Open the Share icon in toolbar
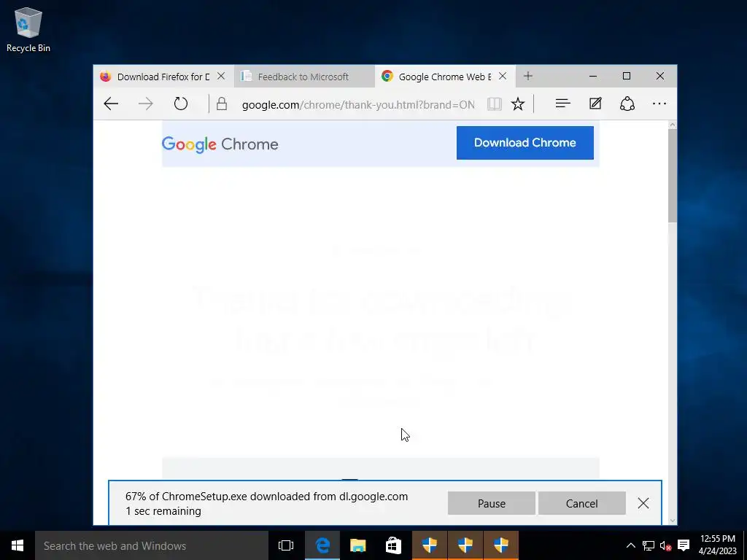Image resolution: width=747 pixels, height=560 pixels. (627, 104)
